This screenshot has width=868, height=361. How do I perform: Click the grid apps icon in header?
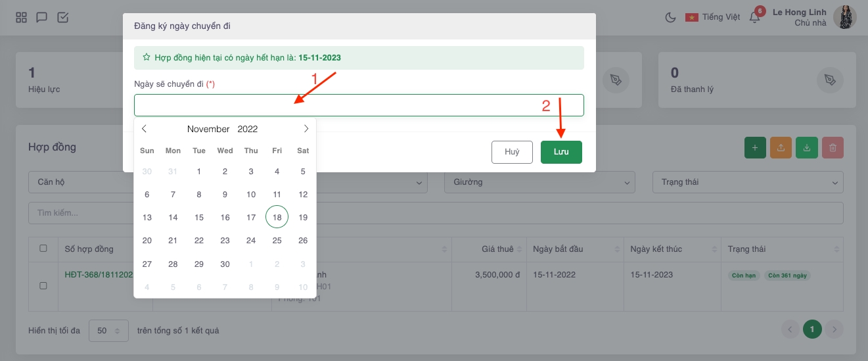click(21, 18)
